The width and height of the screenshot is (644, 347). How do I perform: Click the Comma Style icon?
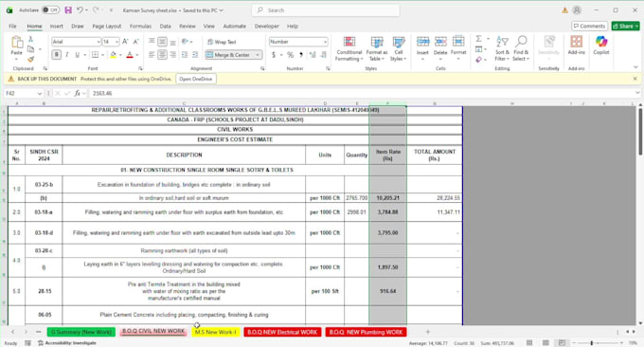pyautogui.click(x=301, y=55)
